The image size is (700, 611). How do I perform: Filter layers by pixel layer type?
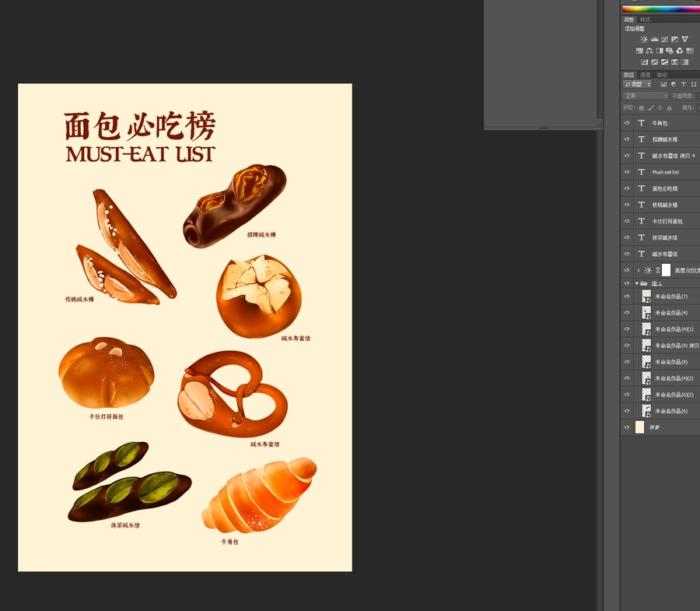(663, 84)
